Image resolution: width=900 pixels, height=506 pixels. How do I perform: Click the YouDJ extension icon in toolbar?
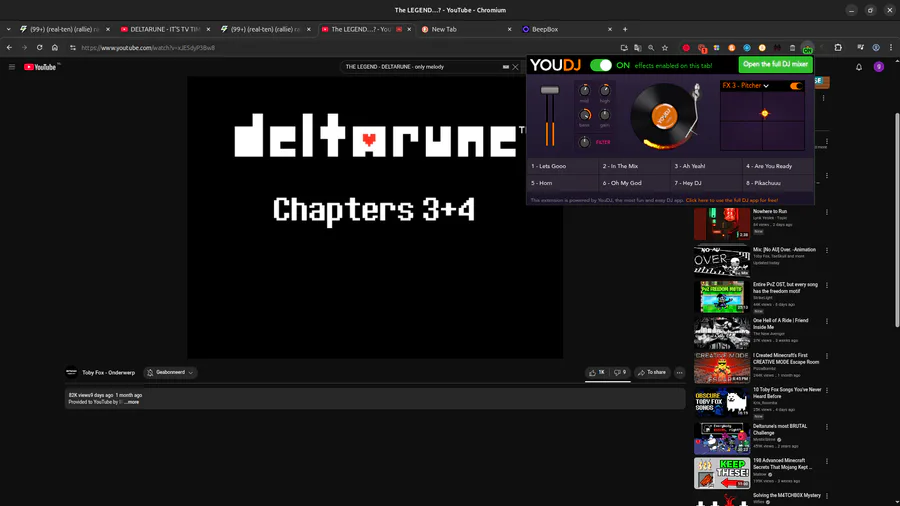coord(807,48)
